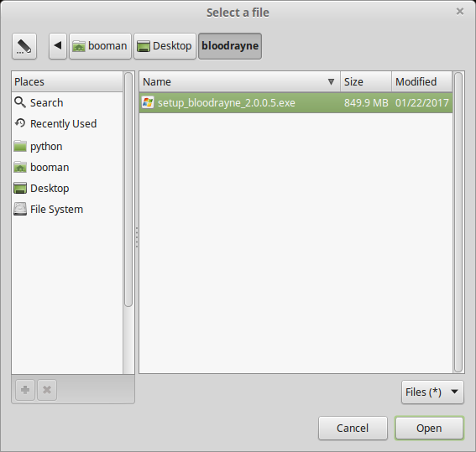The height and width of the screenshot is (452, 476).
Task: Sort by Modified column header
Action: 422,82
